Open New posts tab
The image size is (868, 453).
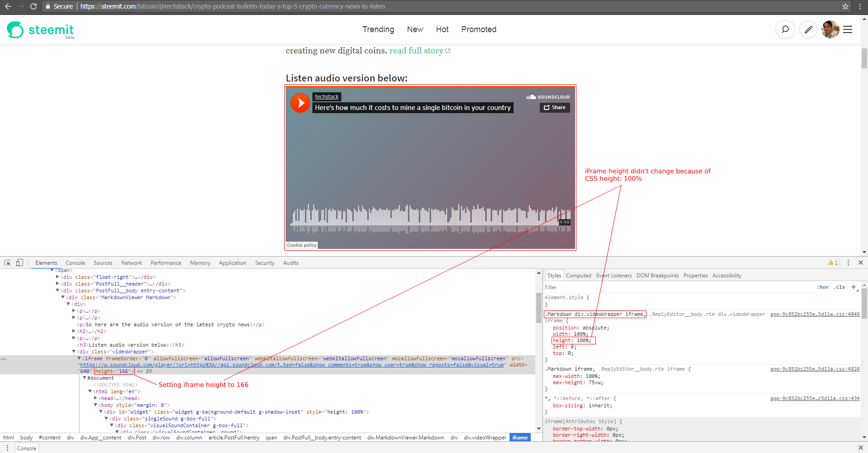click(x=415, y=29)
